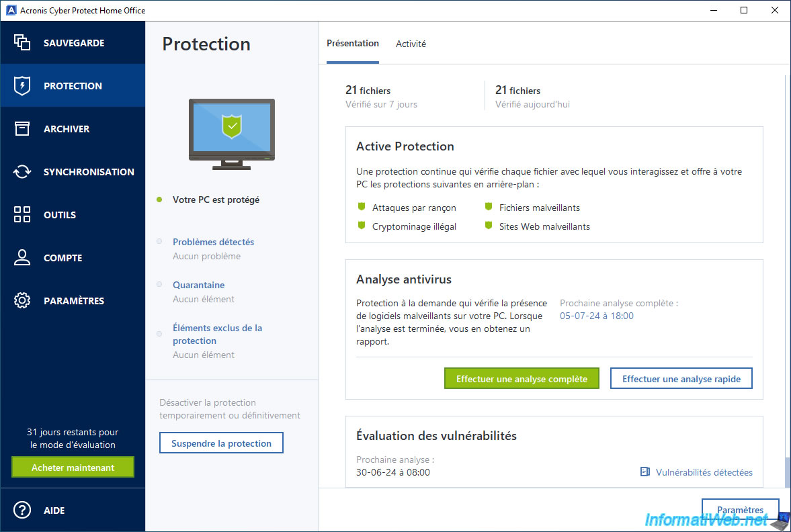This screenshot has width=791, height=532.
Task: Click the bullet beside Éléments exclus de la protection
Action: tap(159, 334)
